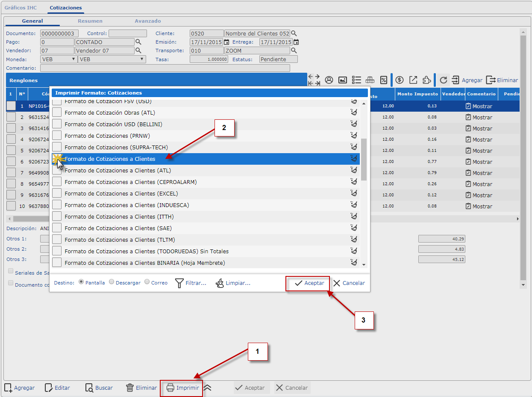Open the wide VEB currency name dropdown
This screenshot has width=532, height=397.
click(x=112, y=59)
